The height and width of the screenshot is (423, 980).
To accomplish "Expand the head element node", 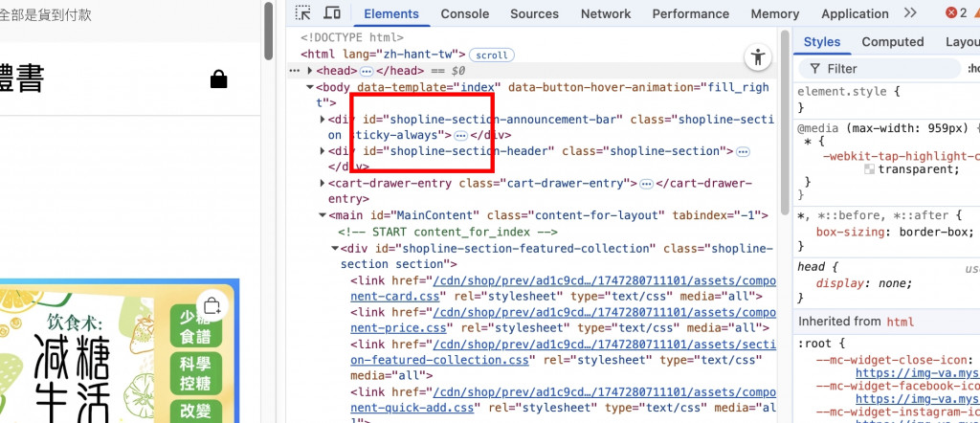I will click(x=309, y=71).
